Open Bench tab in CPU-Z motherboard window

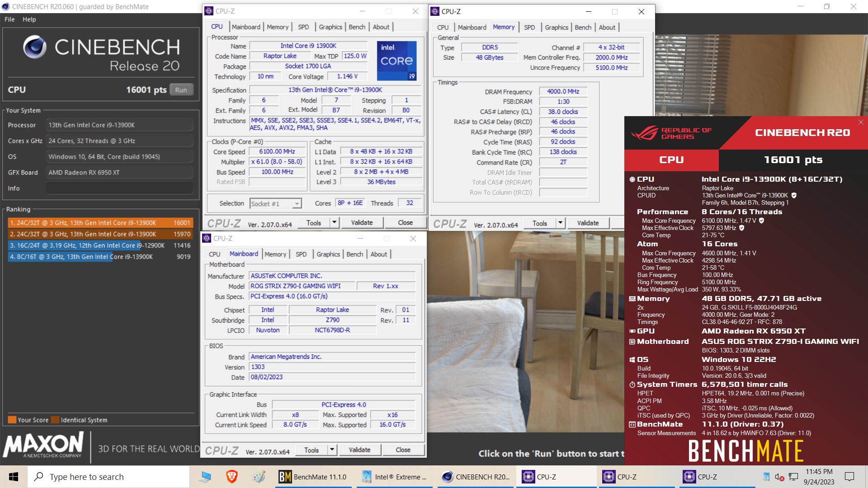coord(355,254)
